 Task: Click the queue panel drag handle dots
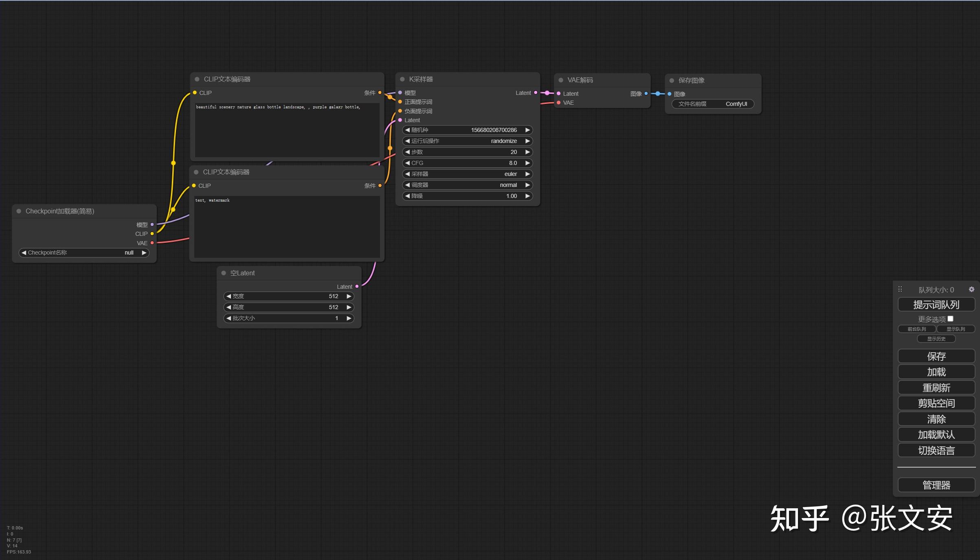coord(900,289)
